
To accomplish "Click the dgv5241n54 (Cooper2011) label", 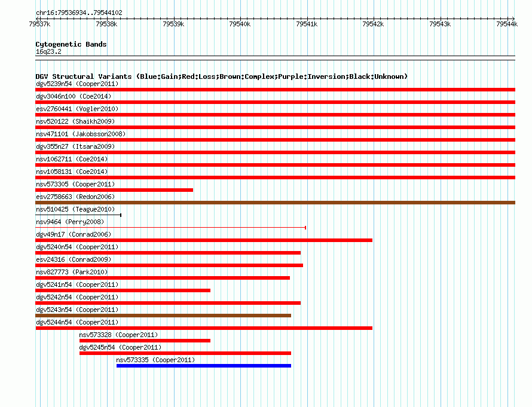I will click(77, 284).
